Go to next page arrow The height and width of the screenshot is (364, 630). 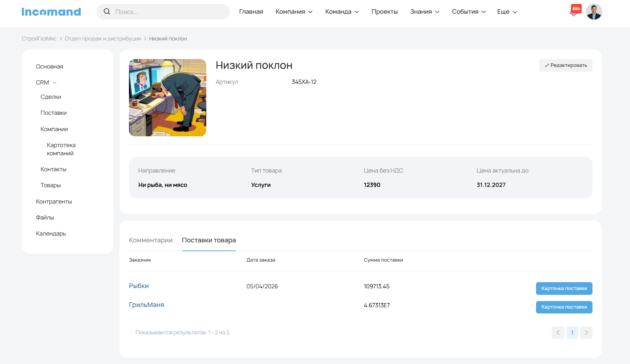pos(586,333)
